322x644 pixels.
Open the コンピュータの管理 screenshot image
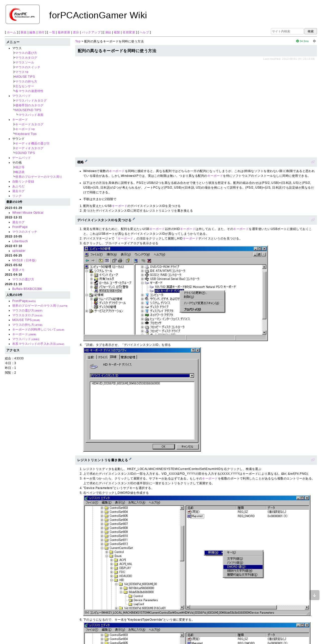pyautogui.click(x=176, y=293)
